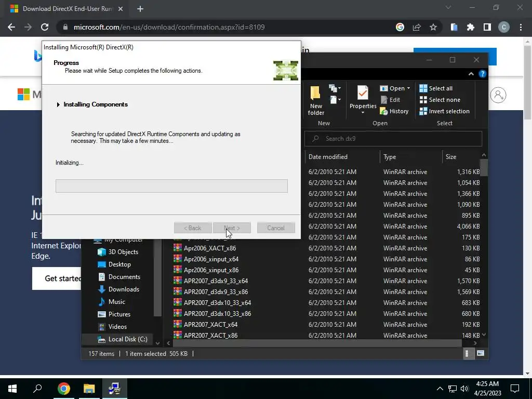This screenshot has height=399, width=532.
Task: Click the DirectX installation progress bar
Action: click(x=171, y=186)
